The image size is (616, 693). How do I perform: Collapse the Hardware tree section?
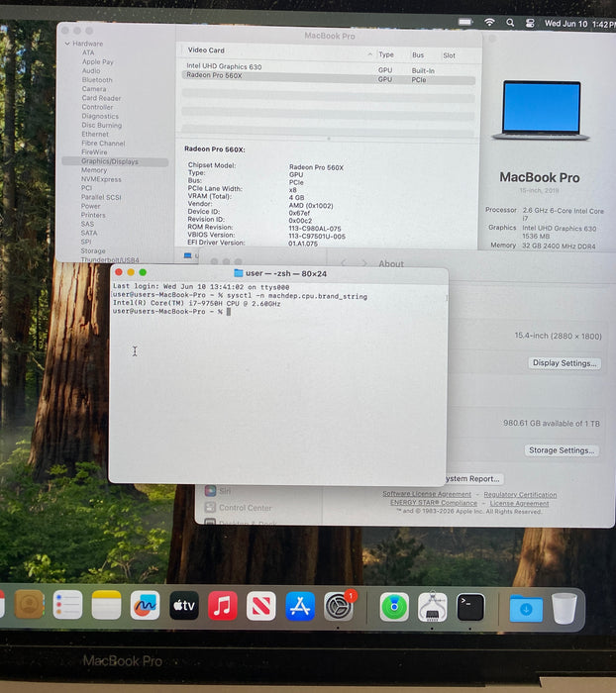[x=67, y=44]
